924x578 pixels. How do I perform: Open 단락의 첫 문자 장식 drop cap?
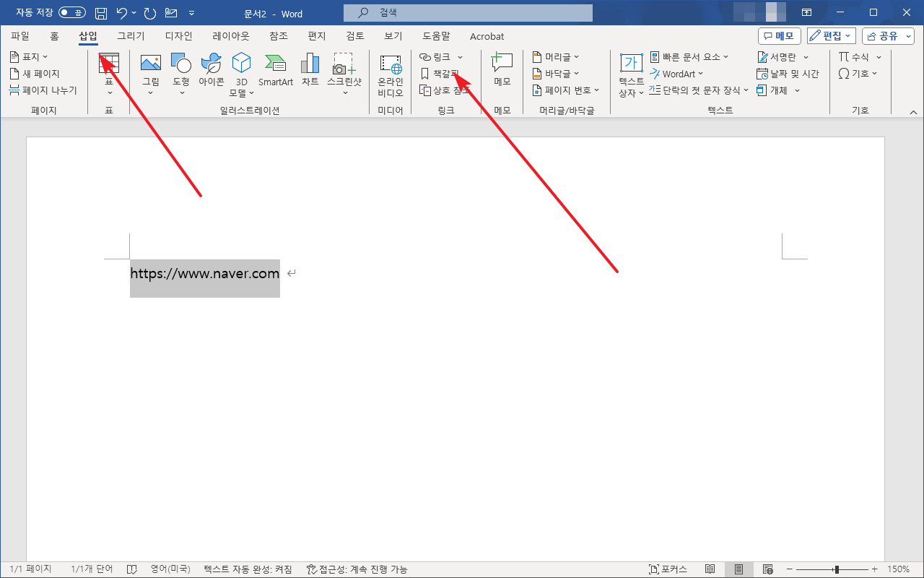[699, 90]
